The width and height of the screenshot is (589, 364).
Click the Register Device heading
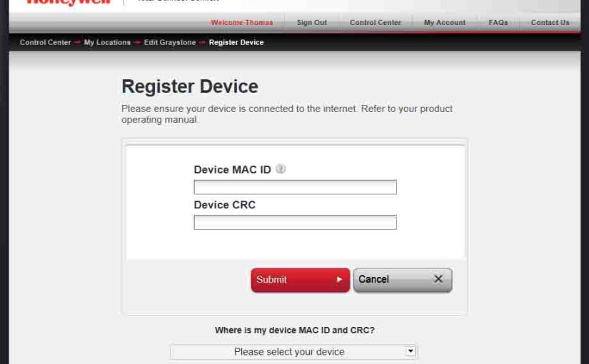[x=190, y=87]
